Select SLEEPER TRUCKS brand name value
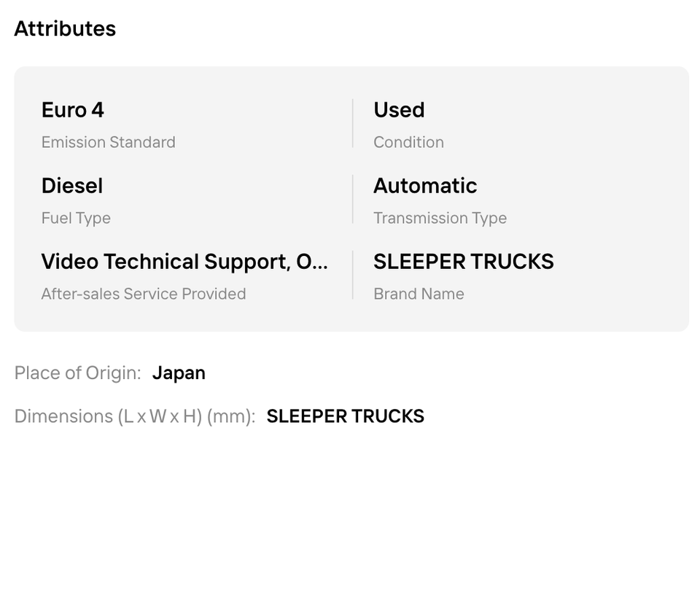The image size is (700, 608). (464, 262)
